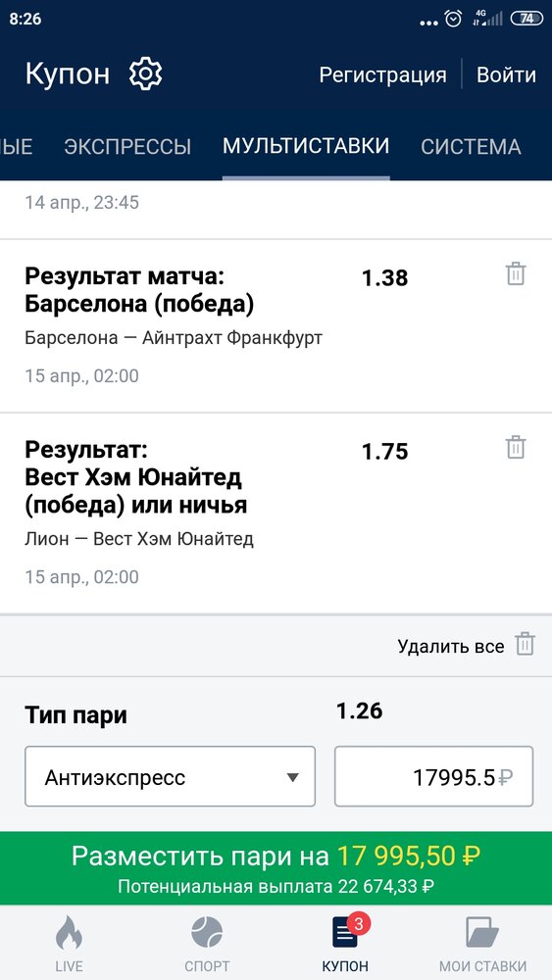Switch to the Система tab

point(471,146)
